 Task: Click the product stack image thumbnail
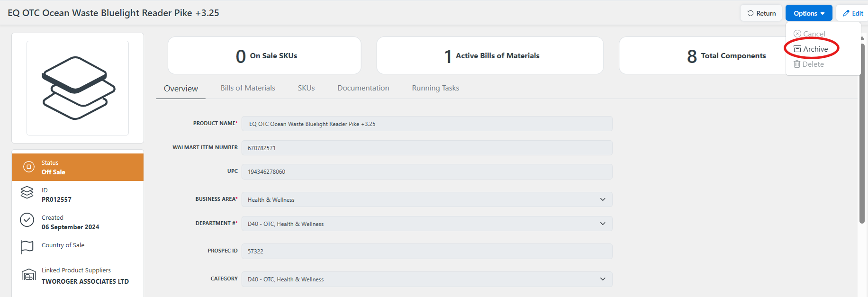78,88
